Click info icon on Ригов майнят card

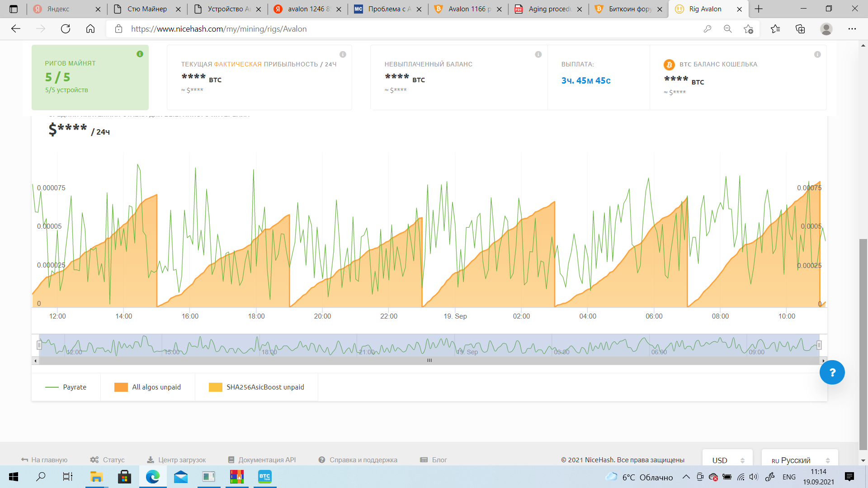point(140,54)
